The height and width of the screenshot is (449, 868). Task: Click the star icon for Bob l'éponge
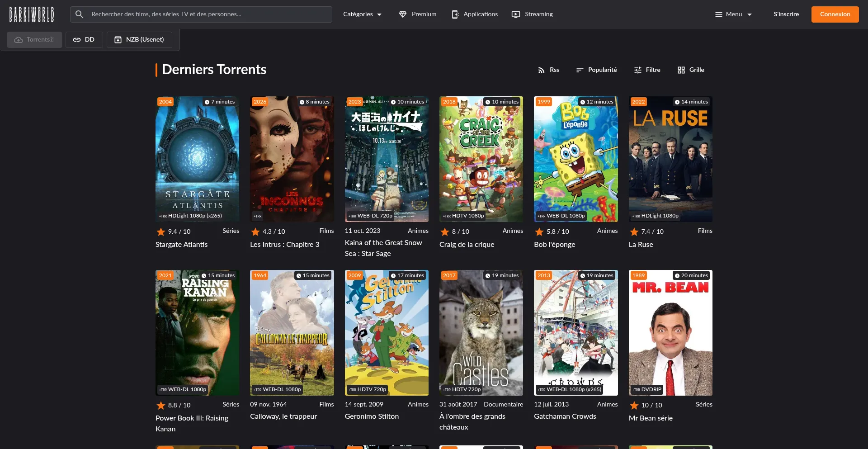click(x=539, y=232)
